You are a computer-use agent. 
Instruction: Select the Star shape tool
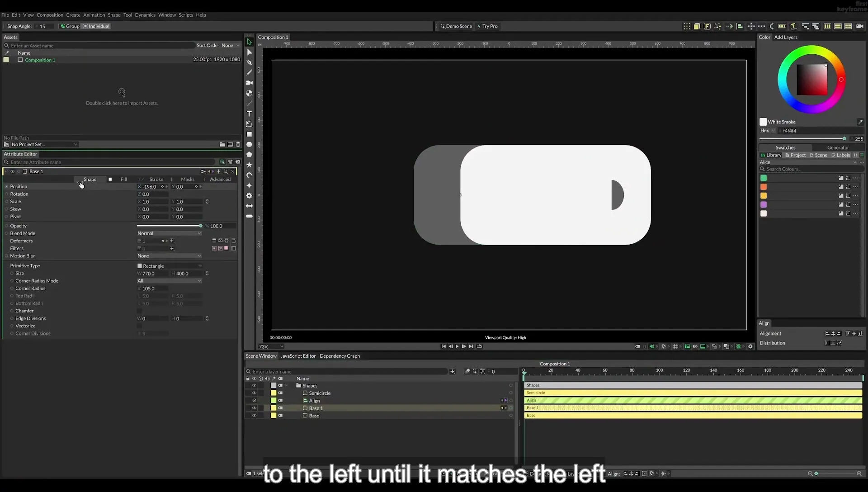point(249,165)
